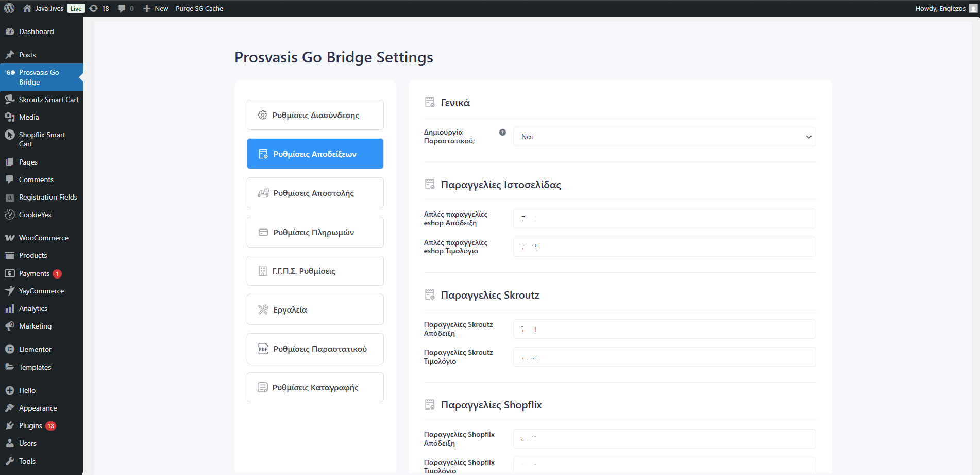
Task: Click the Java Jives home icon
Action: coord(27,8)
